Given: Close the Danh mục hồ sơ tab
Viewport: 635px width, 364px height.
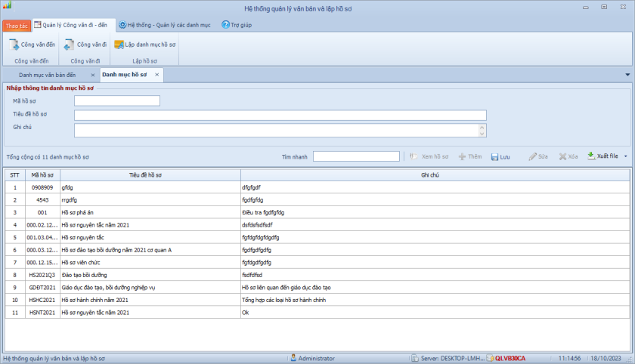Looking at the screenshot, I should tap(156, 75).
